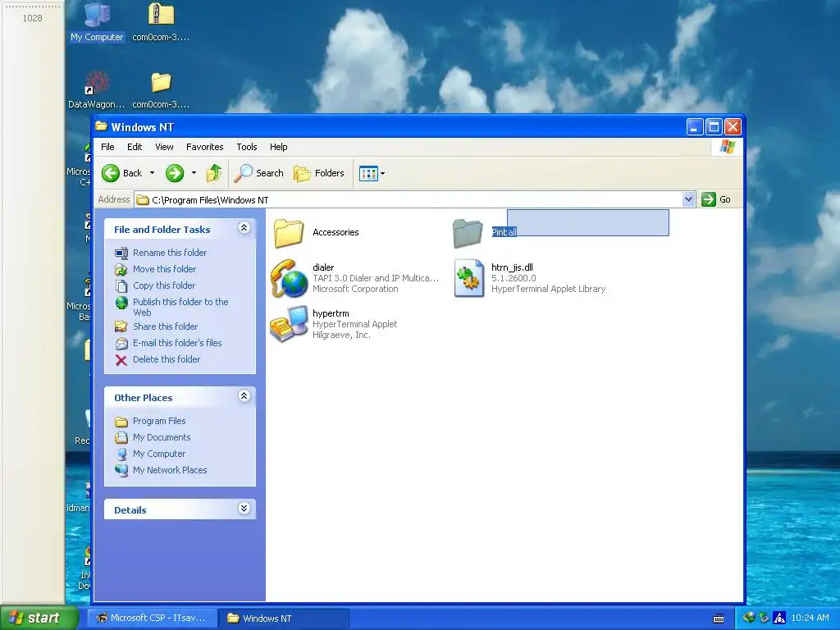Open Back history dropdown arrow
This screenshot has height=630, width=840.
[x=152, y=173]
